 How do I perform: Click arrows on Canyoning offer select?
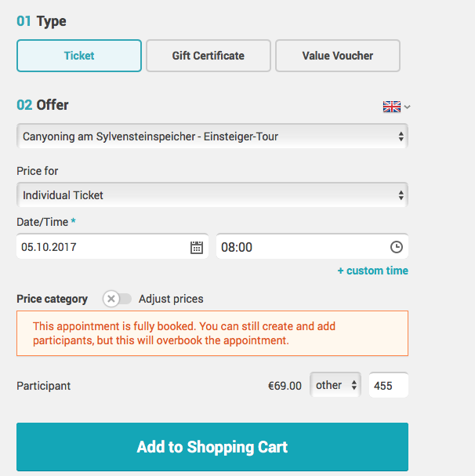tap(401, 136)
